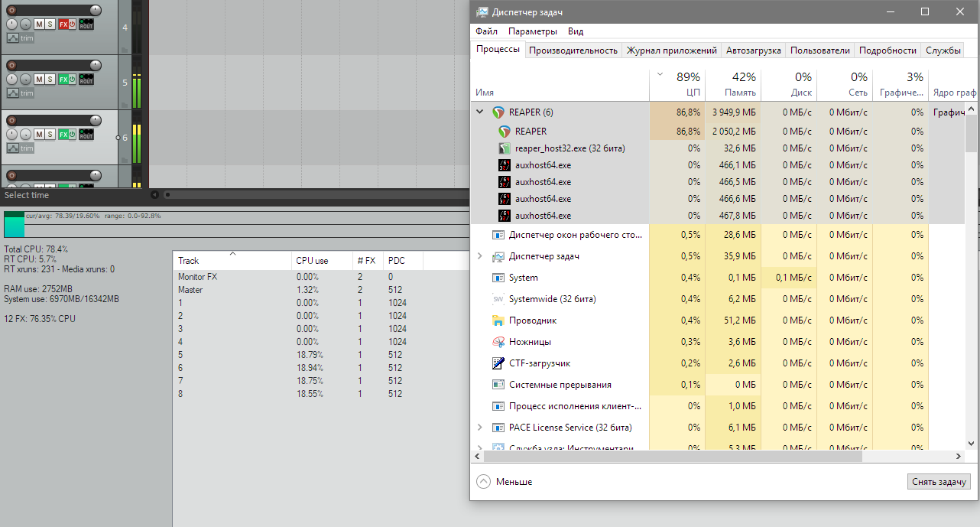Solo track 5 with the S button
Screen dimensions: 980x527
coord(50,80)
